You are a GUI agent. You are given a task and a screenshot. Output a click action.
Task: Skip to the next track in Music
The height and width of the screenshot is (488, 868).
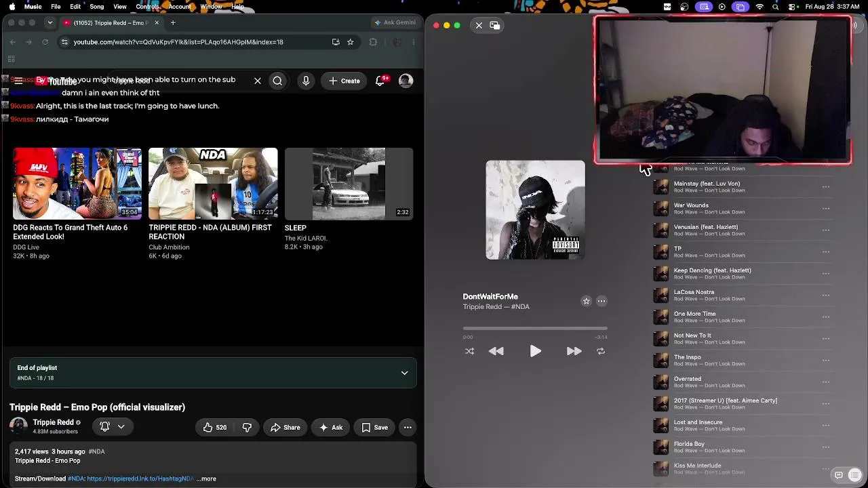574,351
